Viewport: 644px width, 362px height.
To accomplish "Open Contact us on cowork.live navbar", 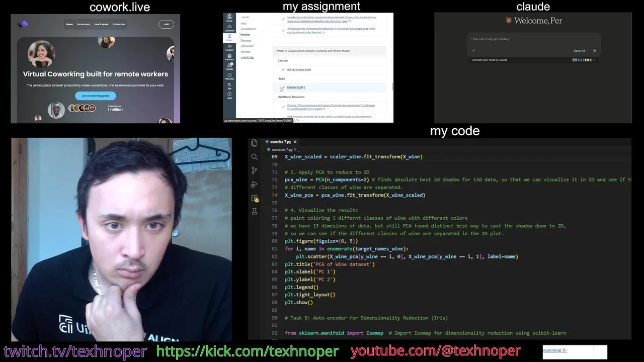I will click(119, 24).
